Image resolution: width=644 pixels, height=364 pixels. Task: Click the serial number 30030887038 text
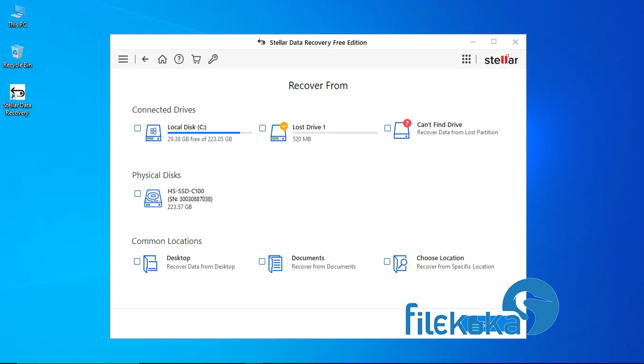coord(190,199)
